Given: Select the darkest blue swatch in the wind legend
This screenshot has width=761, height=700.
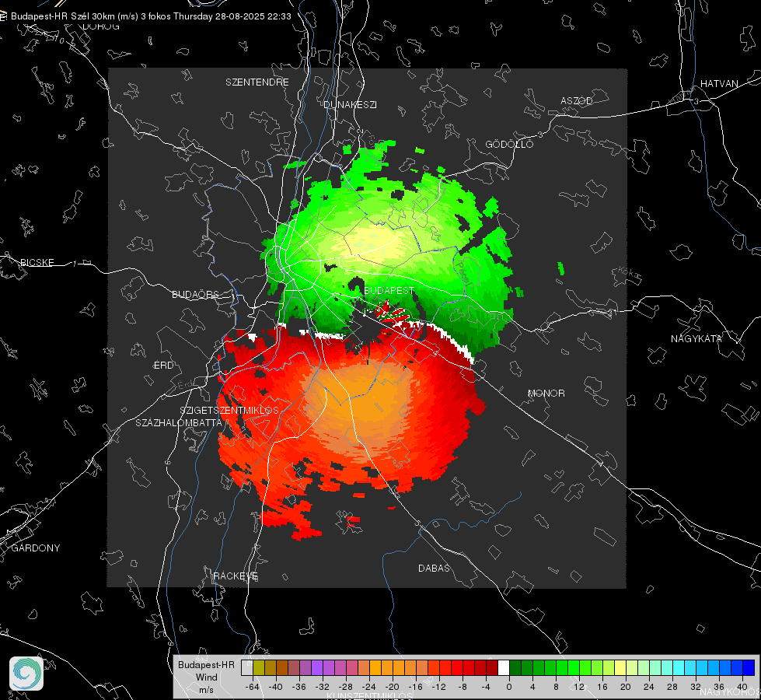Looking at the screenshot, I should (x=749, y=668).
